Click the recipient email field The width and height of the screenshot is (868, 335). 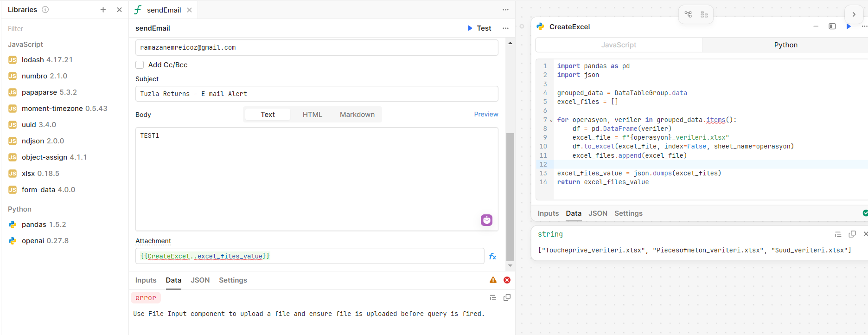[317, 47]
